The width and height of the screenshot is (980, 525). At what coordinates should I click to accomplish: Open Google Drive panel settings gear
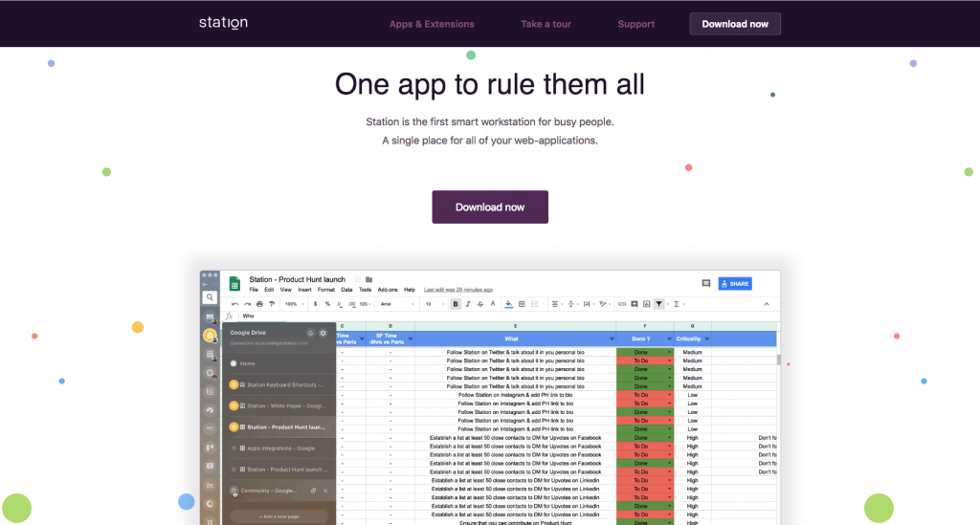(323, 333)
